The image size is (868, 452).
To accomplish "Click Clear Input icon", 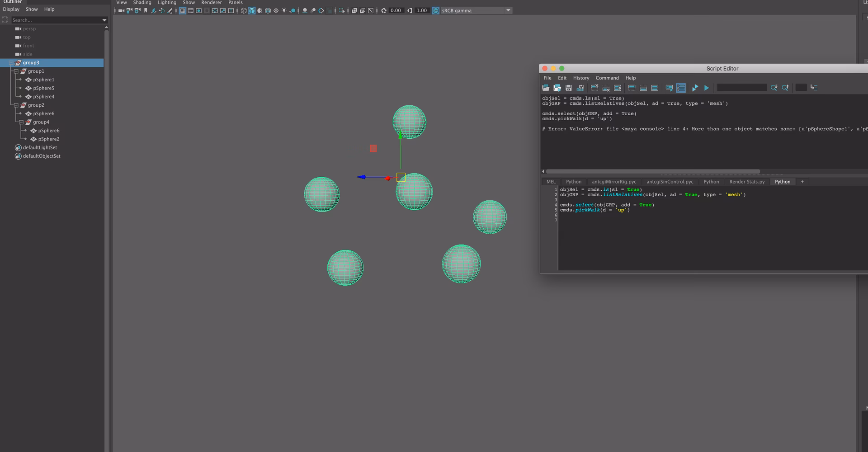I will click(x=606, y=88).
